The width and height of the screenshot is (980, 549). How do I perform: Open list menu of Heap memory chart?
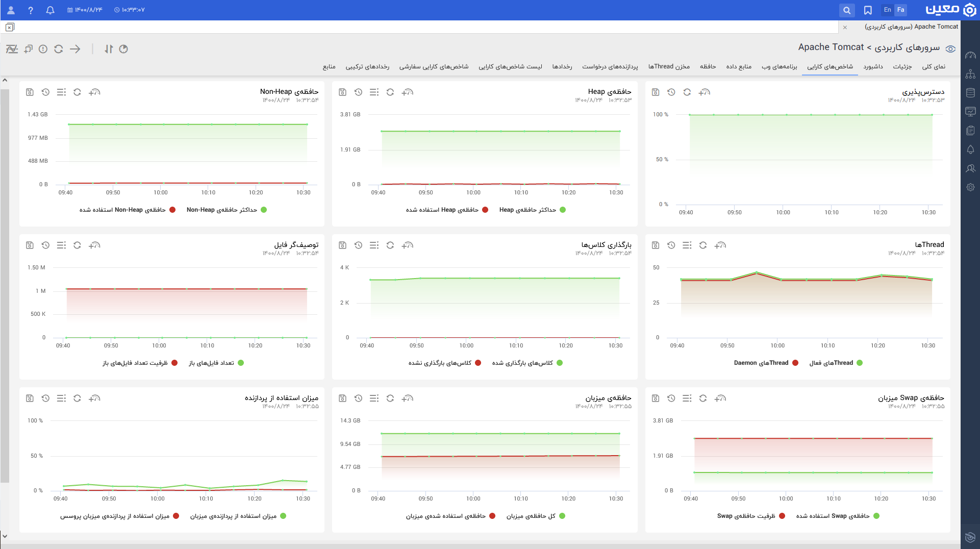tap(374, 92)
